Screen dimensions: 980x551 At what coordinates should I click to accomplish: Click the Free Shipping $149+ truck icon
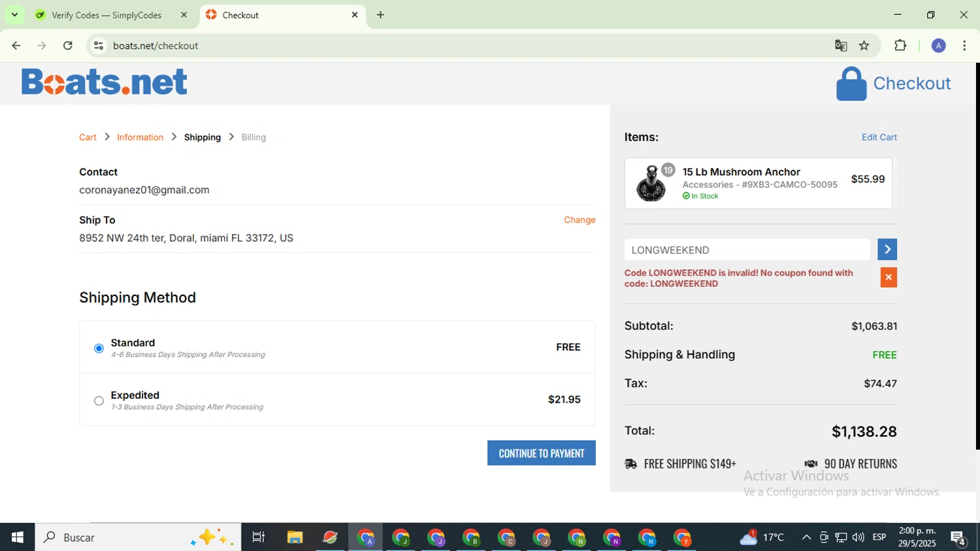(630, 464)
